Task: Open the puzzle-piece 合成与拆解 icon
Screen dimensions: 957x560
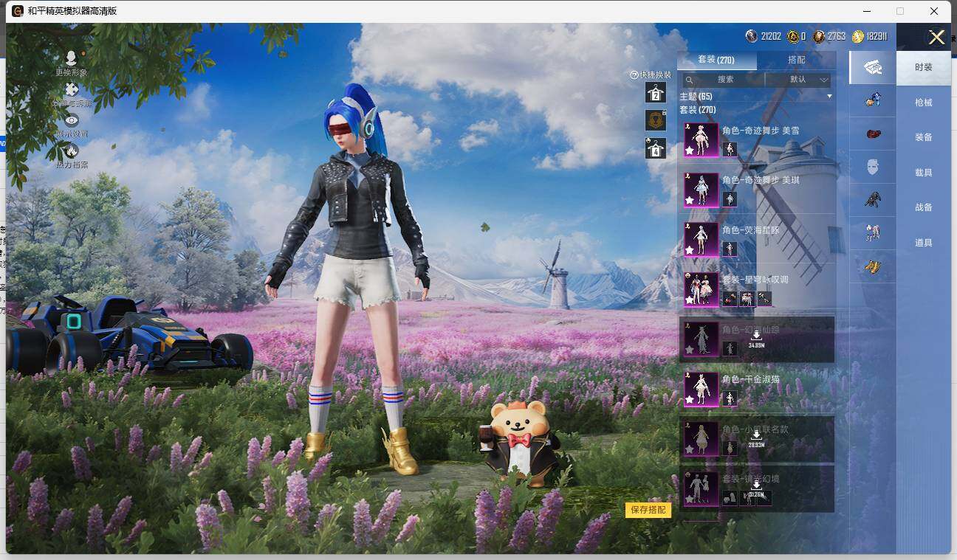Action: [x=72, y=90]
